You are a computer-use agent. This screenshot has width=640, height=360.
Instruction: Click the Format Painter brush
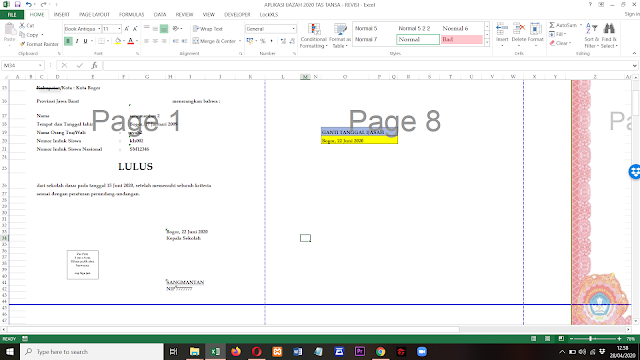tap(22, 44)
